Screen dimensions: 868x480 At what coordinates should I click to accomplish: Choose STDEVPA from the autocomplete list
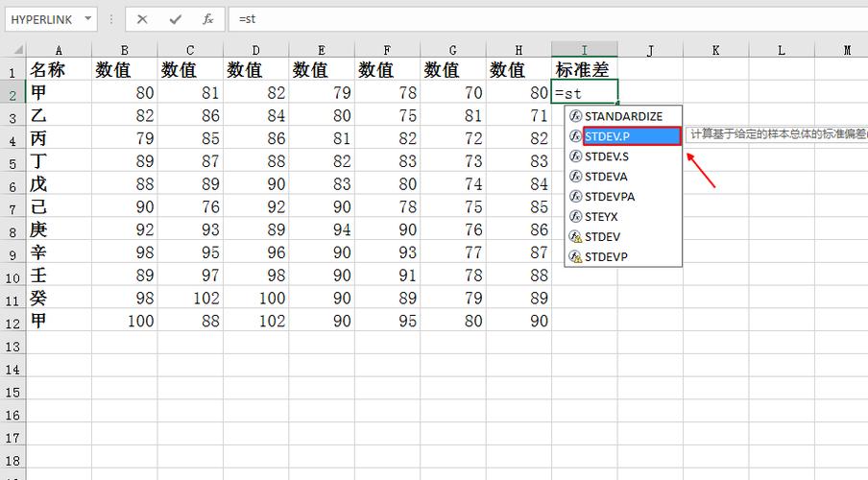[623, 197]
